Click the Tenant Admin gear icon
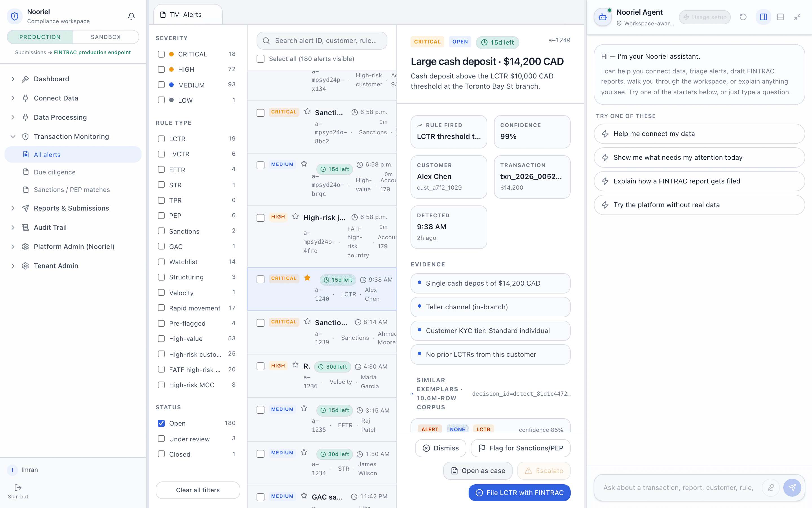This screenshot has width=812, height=508. click(25, 266)
